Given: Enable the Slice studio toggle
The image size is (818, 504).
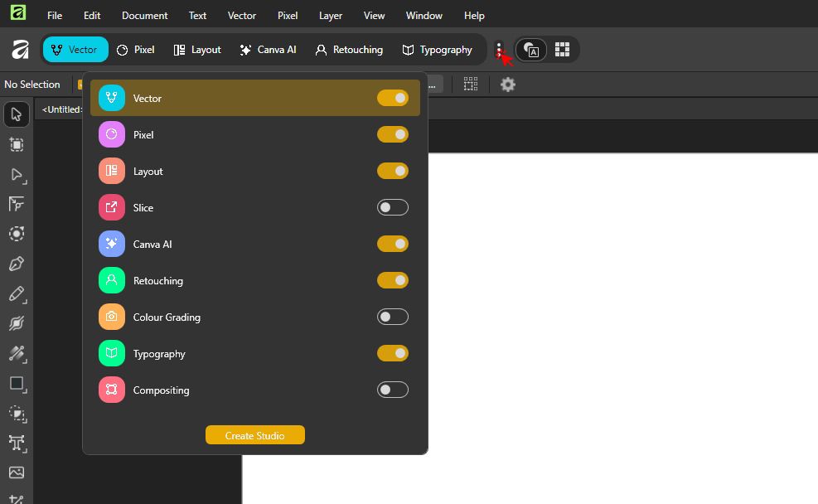Looking at the screenshot, I should click(x=393, y=208).
